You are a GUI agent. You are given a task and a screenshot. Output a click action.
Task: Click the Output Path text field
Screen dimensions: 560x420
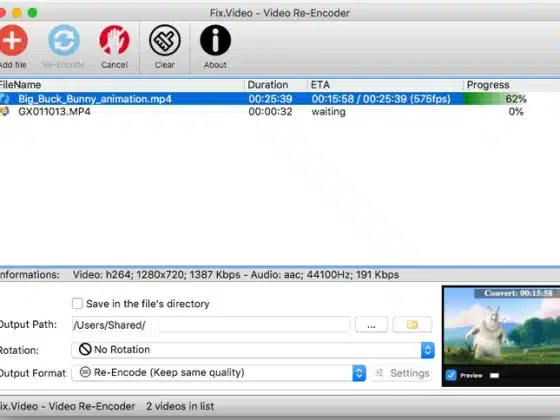[211, 325]
